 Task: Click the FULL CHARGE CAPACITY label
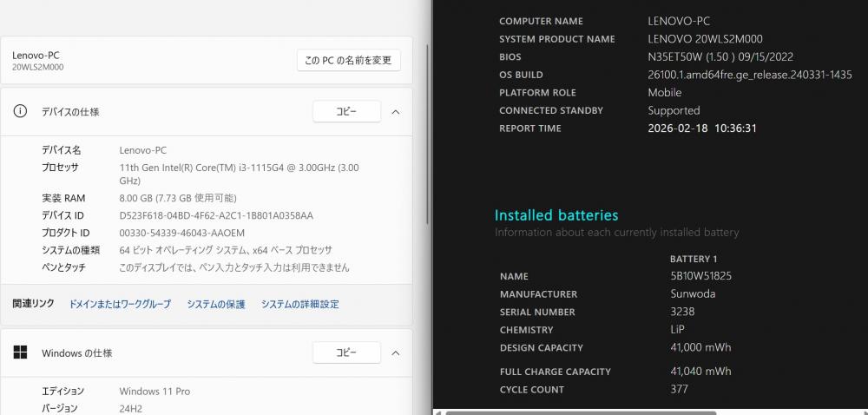tap(555, 372)
